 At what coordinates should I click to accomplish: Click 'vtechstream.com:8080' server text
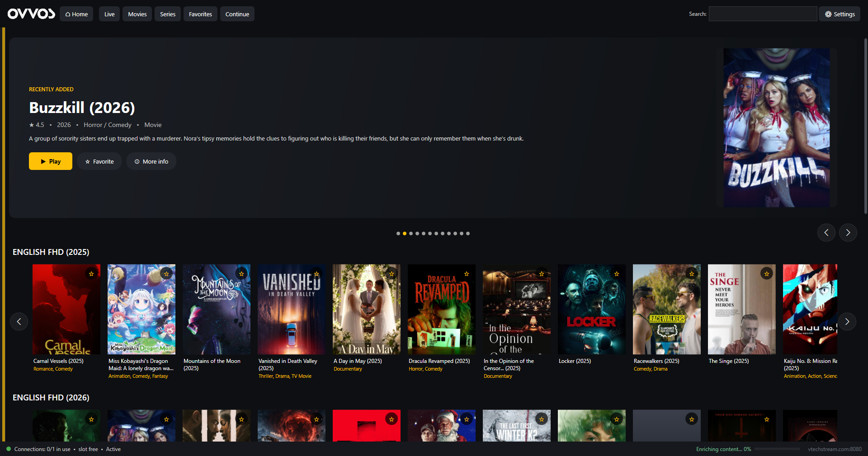click(x=835, y=449)
